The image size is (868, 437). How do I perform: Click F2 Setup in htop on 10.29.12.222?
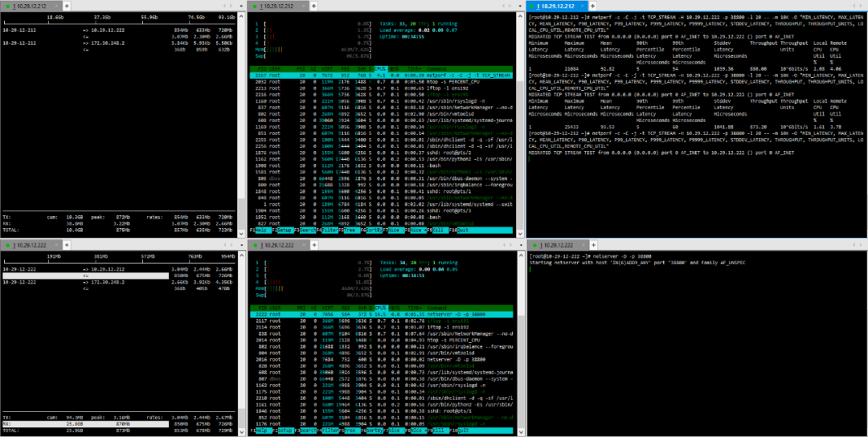pos(283,430)
